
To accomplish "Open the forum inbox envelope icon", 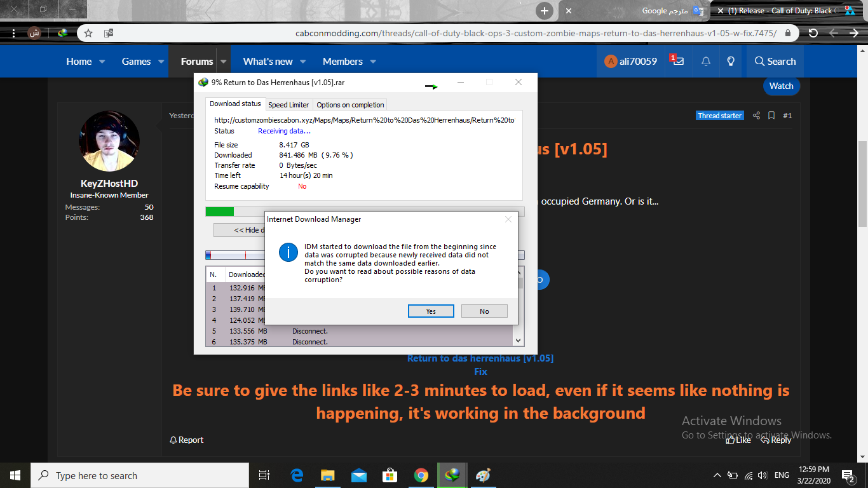I will [x=679, y=62].
